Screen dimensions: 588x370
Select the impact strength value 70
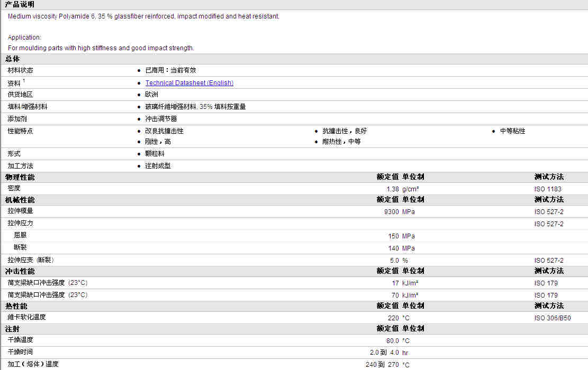point(395,295)
